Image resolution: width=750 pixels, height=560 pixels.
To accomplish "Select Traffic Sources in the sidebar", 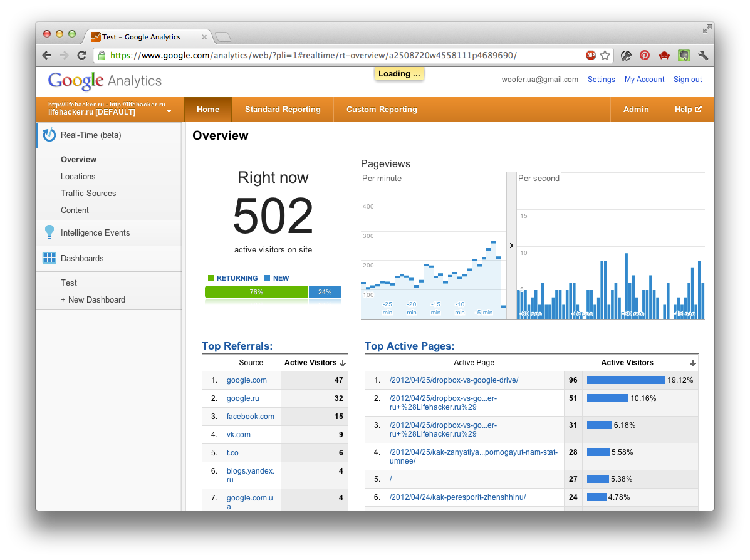I will (x=88, y=193).
